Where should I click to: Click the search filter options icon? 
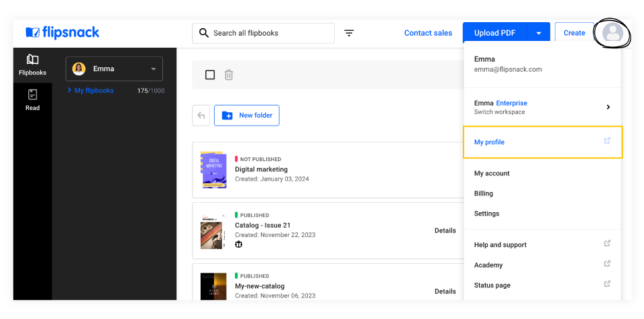(x=349, y=33)
